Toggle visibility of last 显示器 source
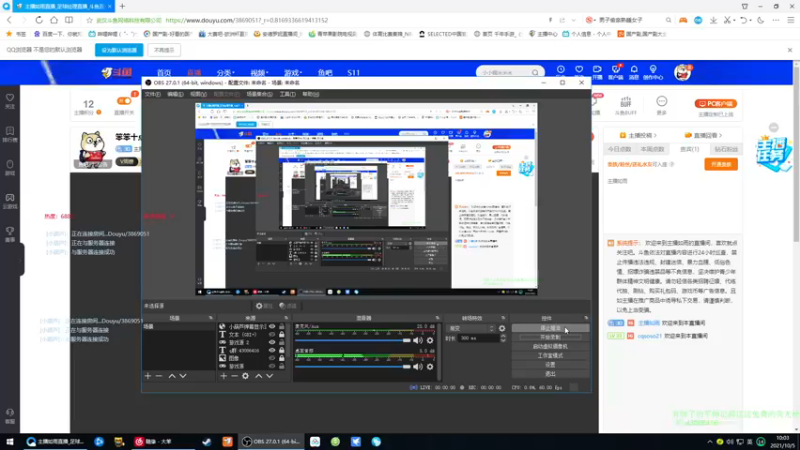 (x=272, y=366)
